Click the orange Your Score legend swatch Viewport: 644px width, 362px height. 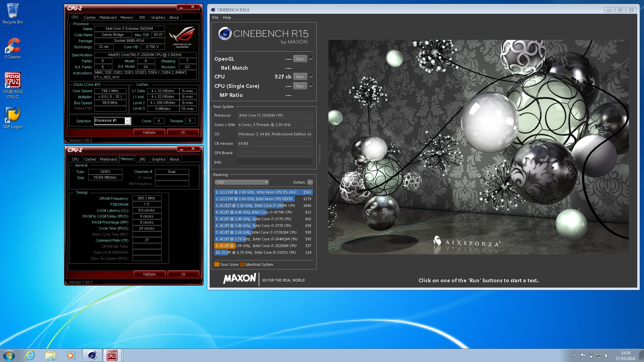point(217,264)
